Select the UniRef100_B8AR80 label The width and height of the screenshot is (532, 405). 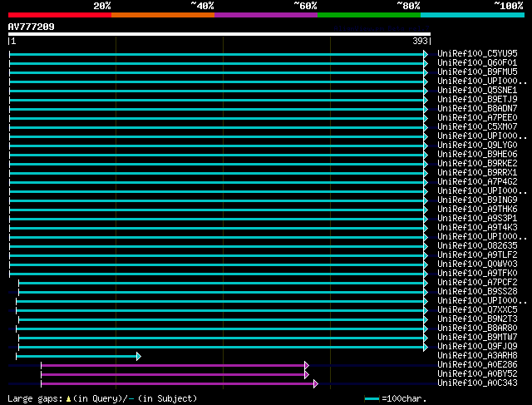coord(477,328)
